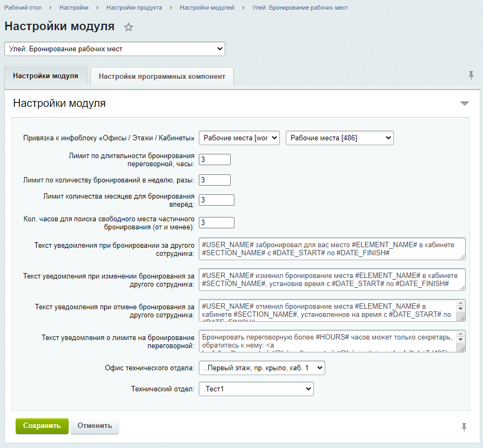Image resolution: width=483 pixels, height=448 pixels.
Task: Click scroll-up arrow in limit notification textarea
Action: coord(460,334)
